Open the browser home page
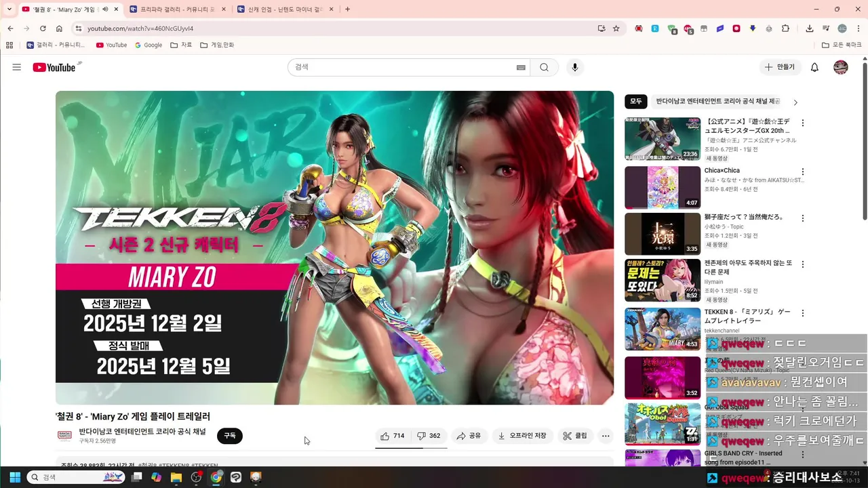Screen dimensions: 868x488 click(x=59, y=28)
